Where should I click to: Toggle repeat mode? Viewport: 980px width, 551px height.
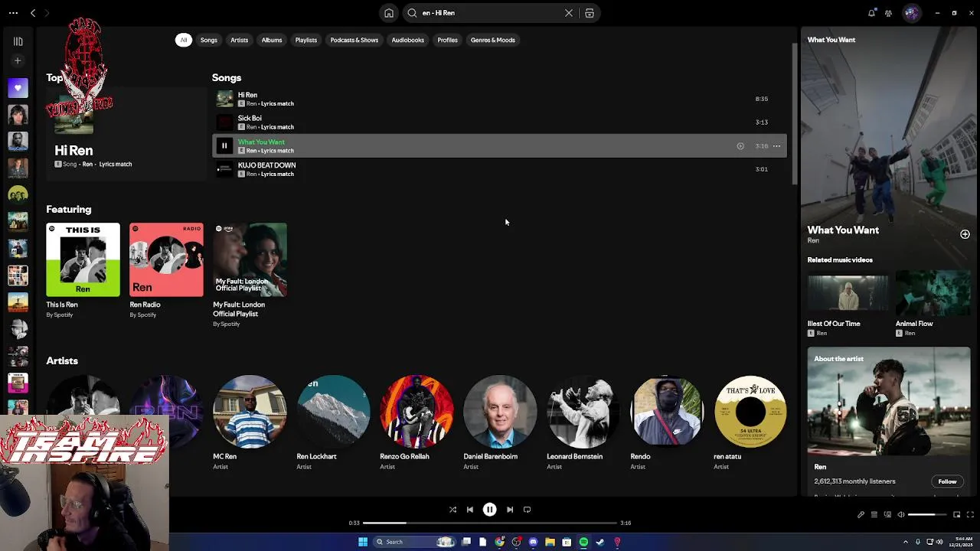click(527, 510)
